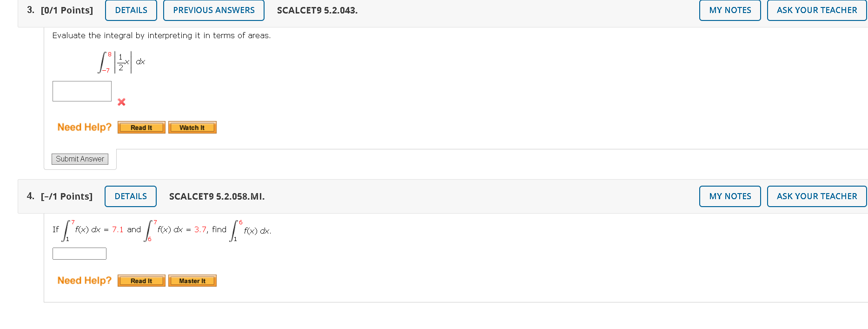This screenshot has width=868, height=329.
Task: Click the SCALCET9 5.2.043 exercise title
Action: pos(317,10)
